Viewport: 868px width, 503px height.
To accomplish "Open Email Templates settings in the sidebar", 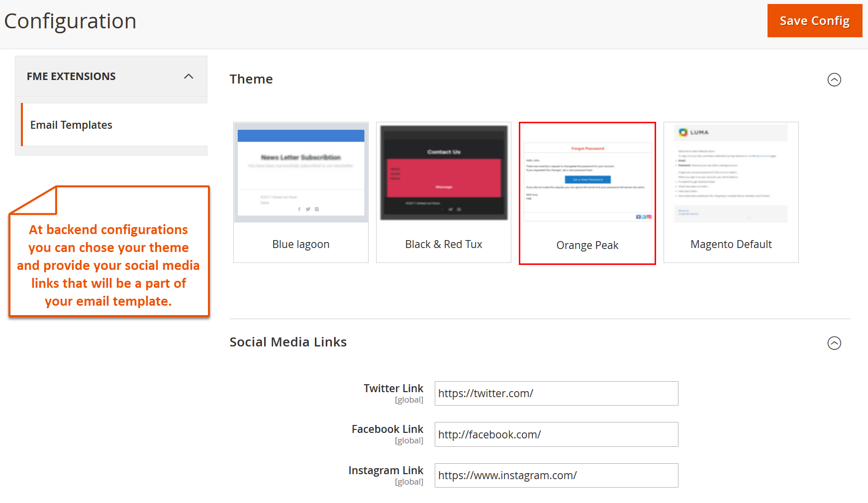I will tap(71, 125).
